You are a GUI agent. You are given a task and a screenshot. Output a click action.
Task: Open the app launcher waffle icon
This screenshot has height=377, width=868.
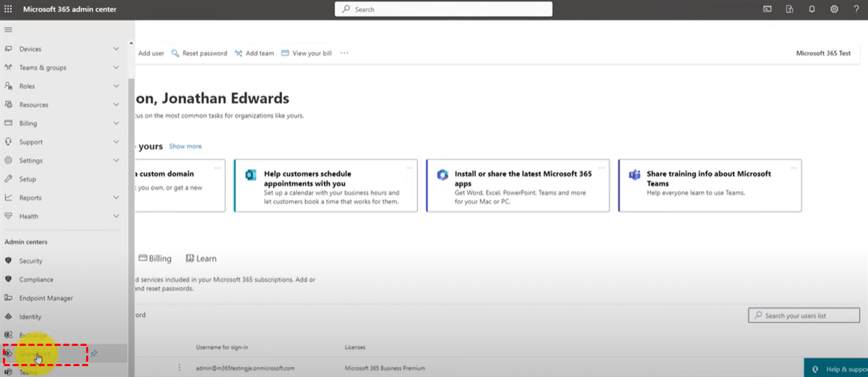[x=9, y=9]
